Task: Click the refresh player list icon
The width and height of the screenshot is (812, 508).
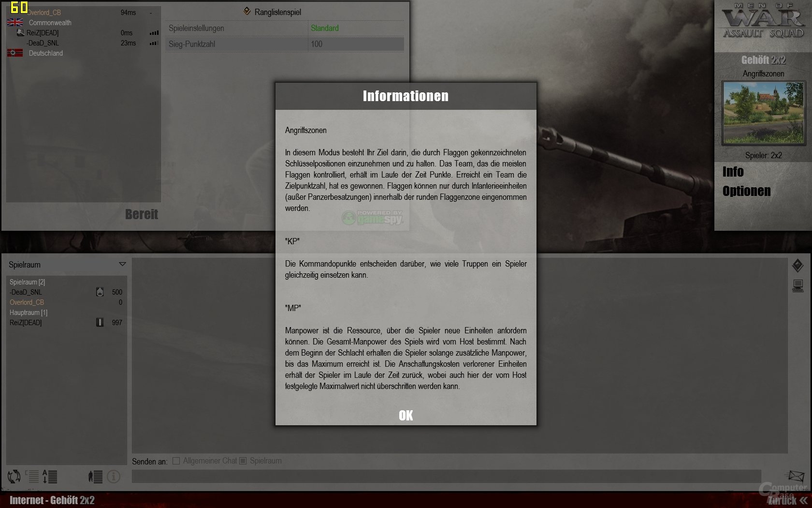Action: click(14, 477)
